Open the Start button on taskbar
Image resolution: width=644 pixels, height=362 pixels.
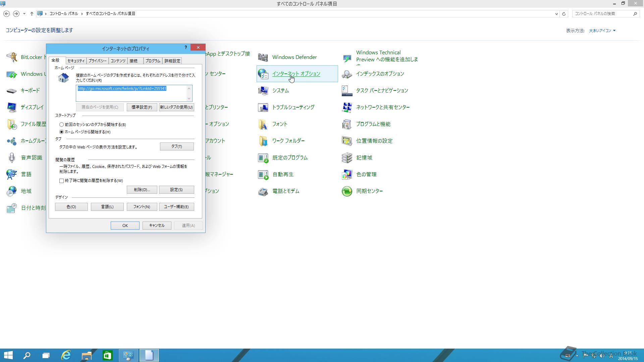click(x=8, y=355)
